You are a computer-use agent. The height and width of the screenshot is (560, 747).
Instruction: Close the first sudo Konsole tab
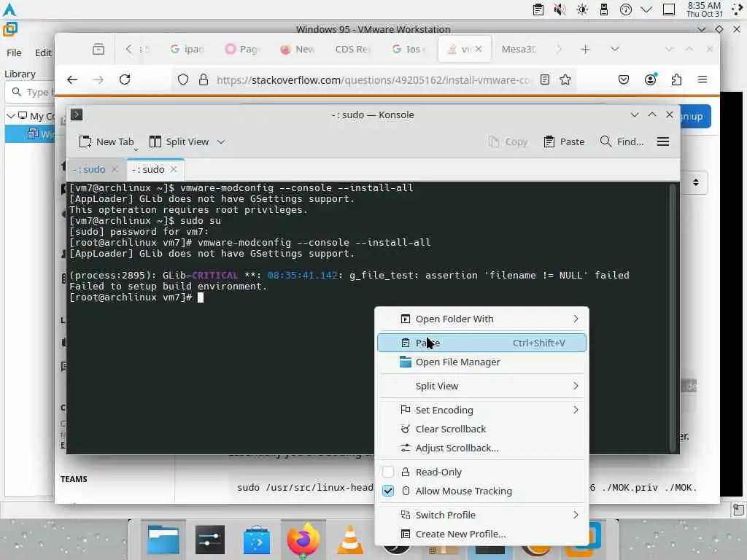click(x=115, y=169)
